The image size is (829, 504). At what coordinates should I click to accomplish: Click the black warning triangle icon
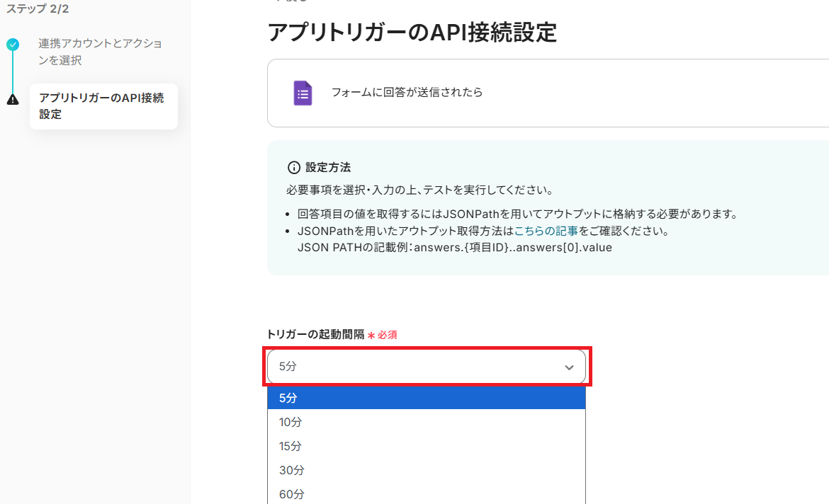tap(13, 100)
